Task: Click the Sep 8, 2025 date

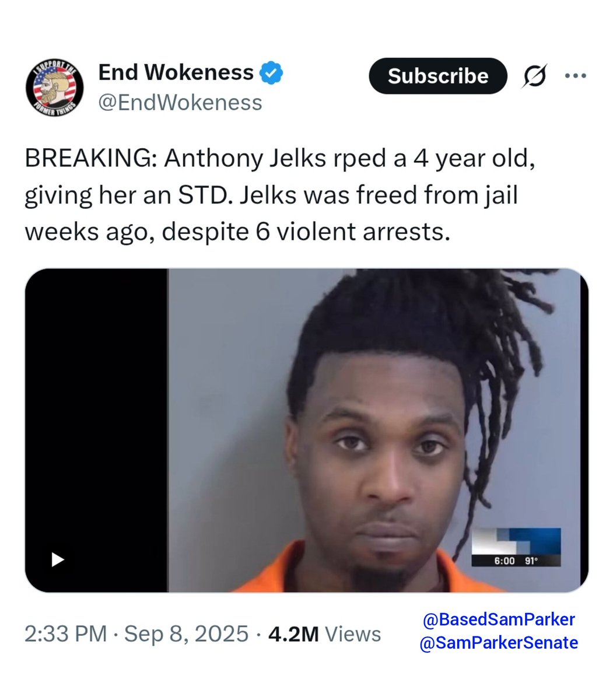Action: click(186, 634)
